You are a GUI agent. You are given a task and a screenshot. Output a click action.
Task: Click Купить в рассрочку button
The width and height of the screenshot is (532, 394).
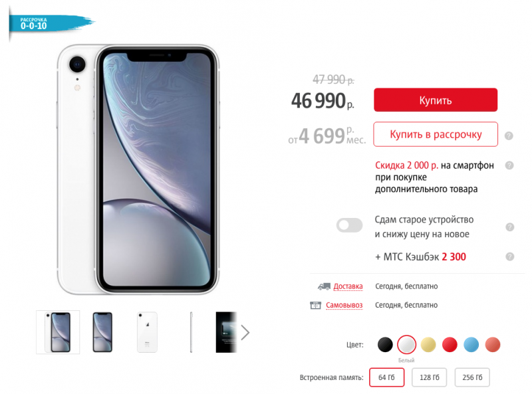click(x=436, y=134)
